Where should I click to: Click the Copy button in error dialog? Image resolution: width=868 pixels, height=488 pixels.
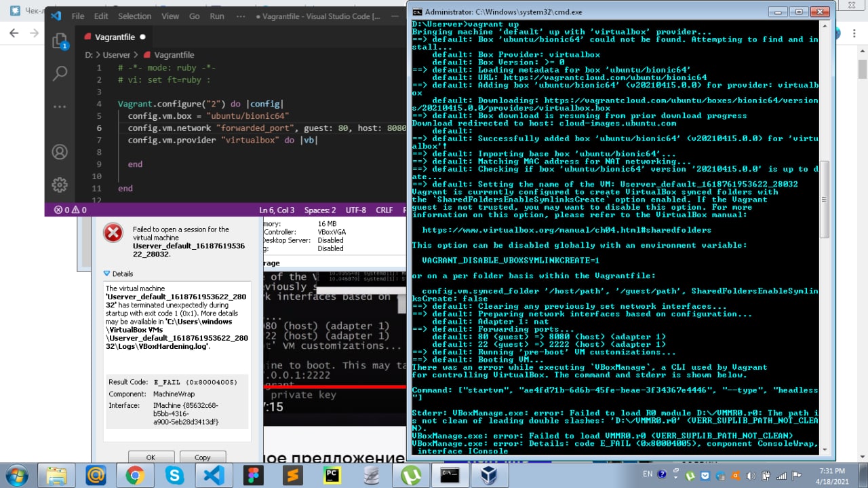pos(203,457)
